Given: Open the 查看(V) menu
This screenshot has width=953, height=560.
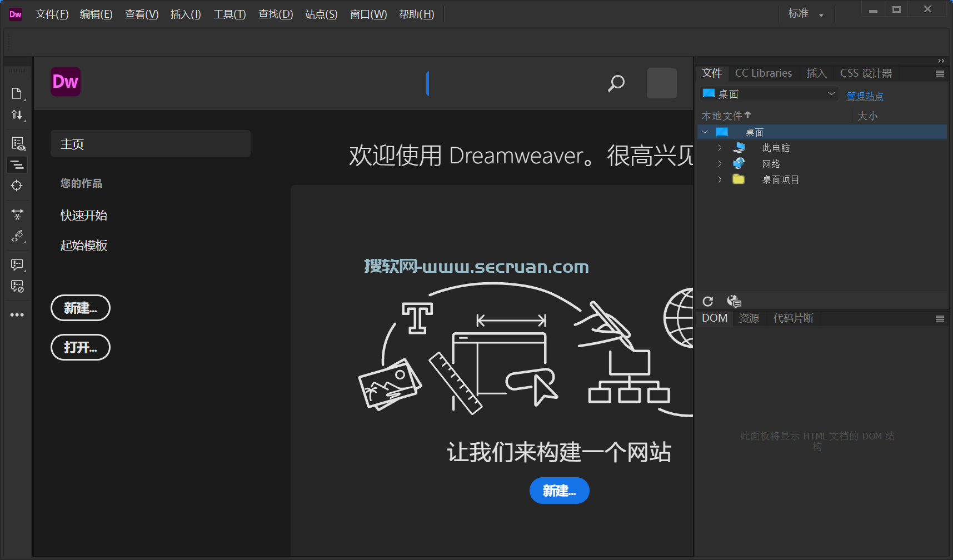Looking at the screenshot, I should (x=142, y=14).
